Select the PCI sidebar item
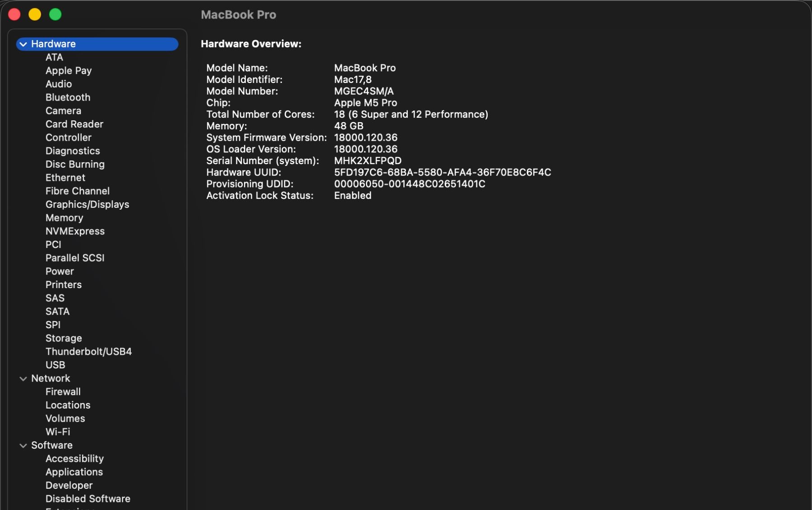Viewport: 812px width, 510px height. [53, 244]
